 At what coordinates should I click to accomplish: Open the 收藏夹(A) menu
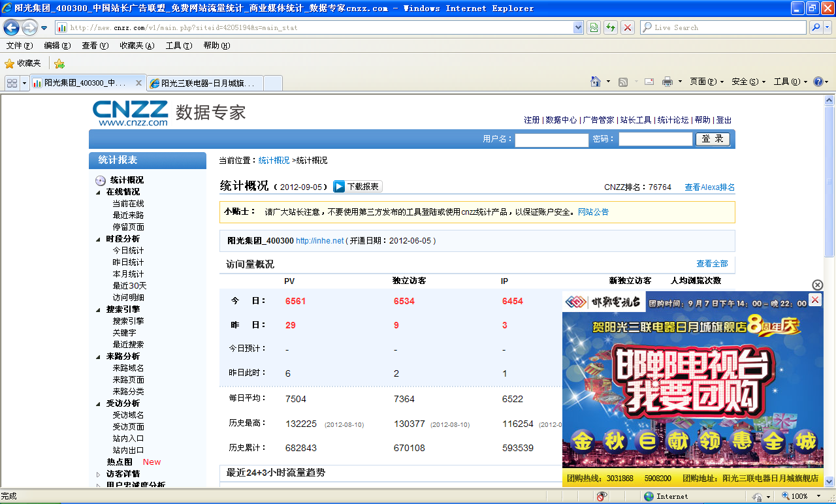[137, 46]
